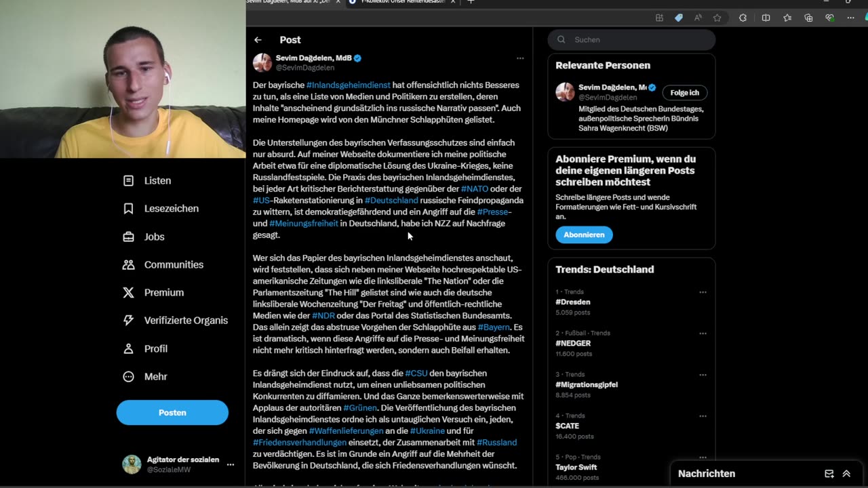Open the #Migrationsgipfel trend

coord(587,385)
